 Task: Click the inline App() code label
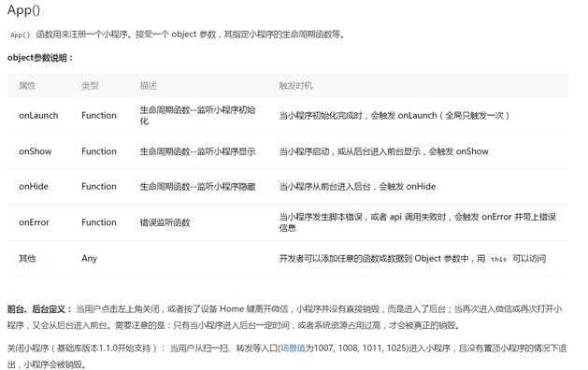(20, 35)
